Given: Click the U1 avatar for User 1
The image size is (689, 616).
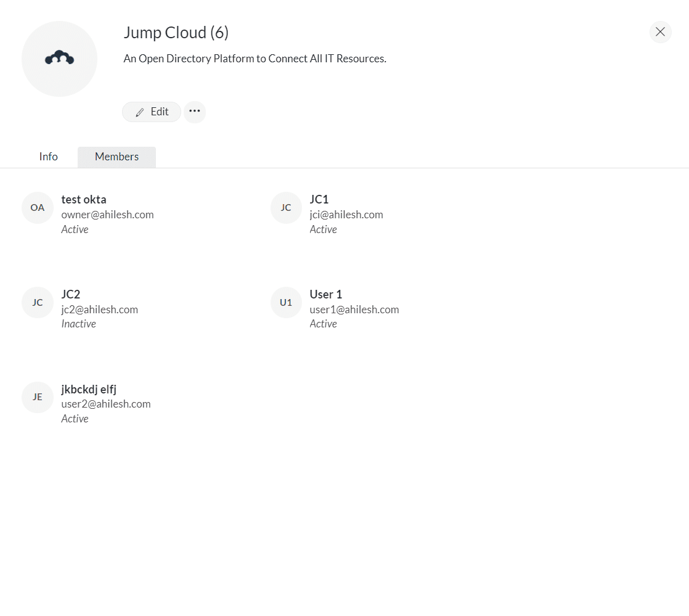Looking at the screenshot, I should pyautogui.click(x=286, y=303).
